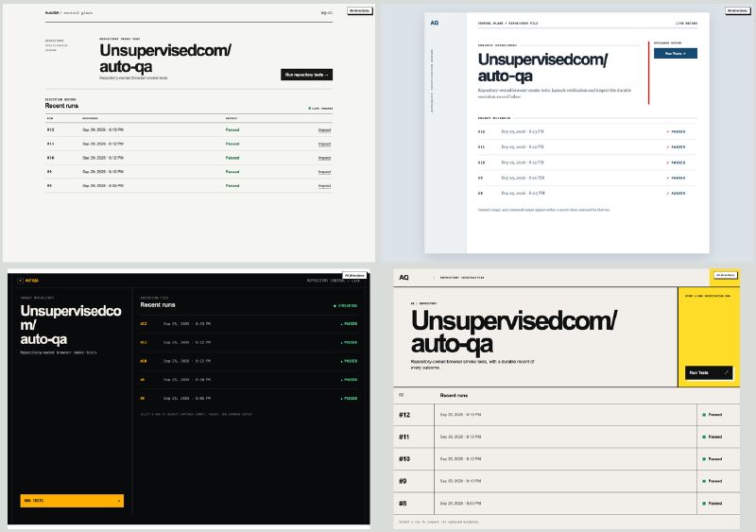This screenshot has width=756, height=532.
Task: Select run #8 row in yellow design
Action: (x=566, y=504)
